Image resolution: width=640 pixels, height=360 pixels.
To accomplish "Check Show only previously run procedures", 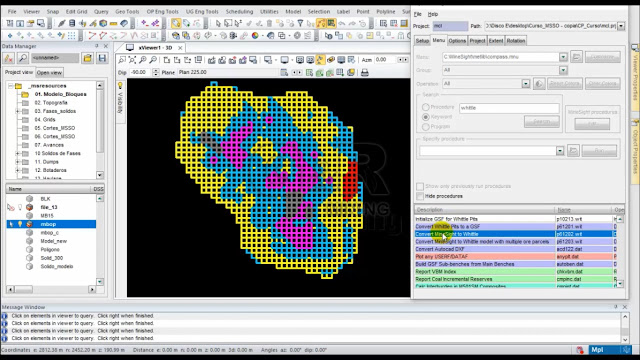I will point(420,186).
